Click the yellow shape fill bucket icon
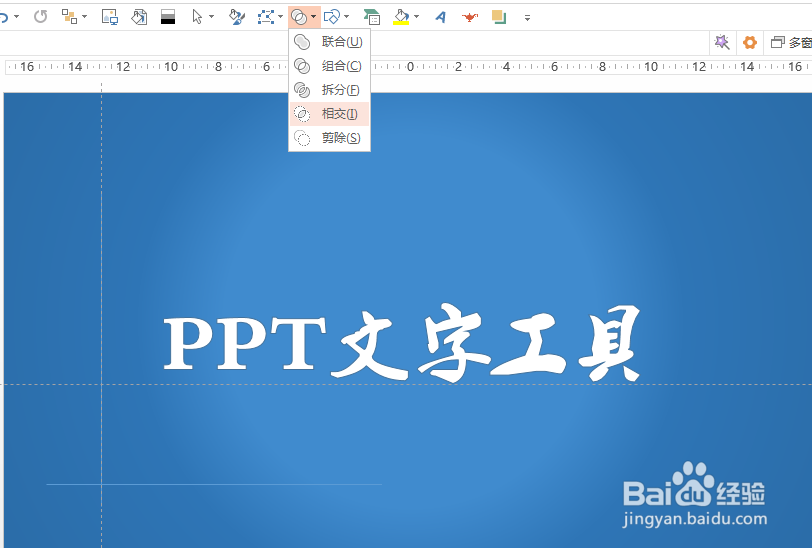The width and height of the screenshot is (812, 548). click(x=401, y=17)
